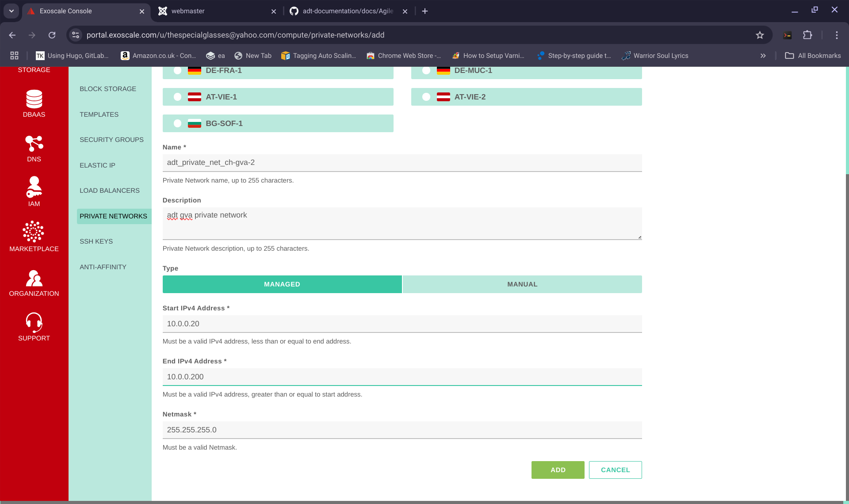Open Chrome extensions puzzle icon
Screen dimensions: 849x504
(807, 35)
